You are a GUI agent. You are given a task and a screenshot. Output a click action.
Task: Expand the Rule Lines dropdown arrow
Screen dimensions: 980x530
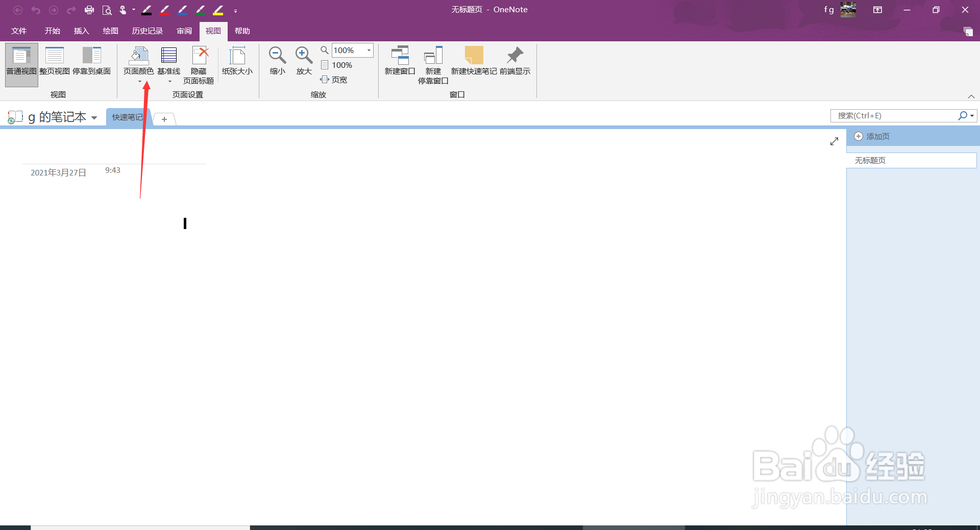[x=169, y=82]
